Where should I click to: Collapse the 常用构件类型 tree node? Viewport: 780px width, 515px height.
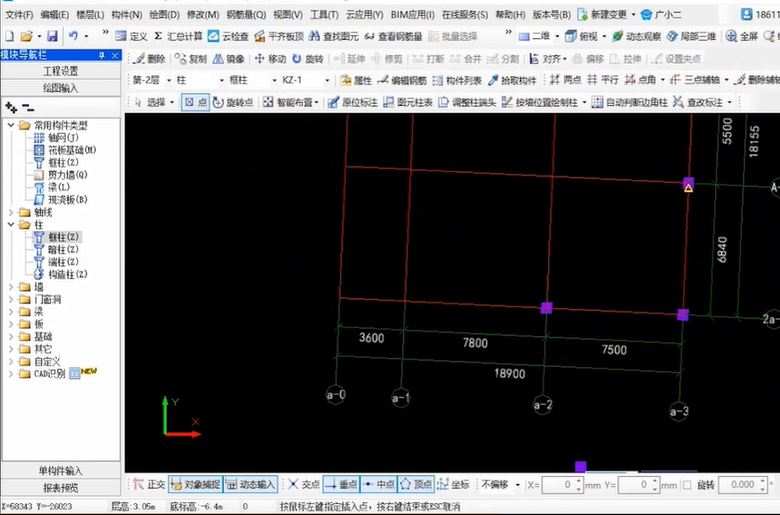tap(10, 125)
